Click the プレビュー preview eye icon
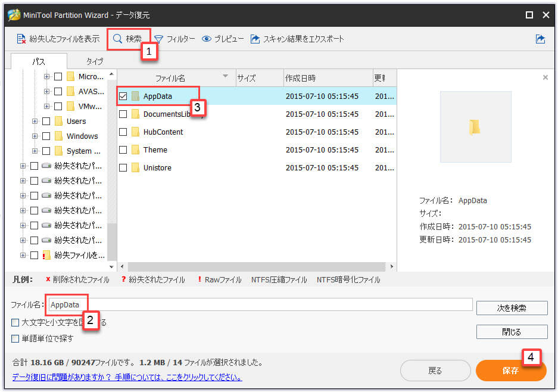This screenshot has height=392, width=558. click(x=207, y=39)
